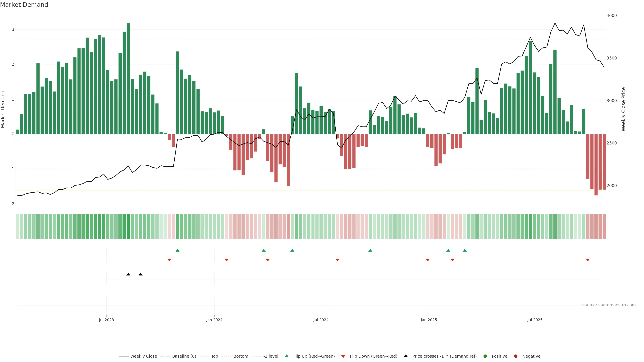Click the Market Demand chart title
Screen dimensions: 644x362
coord(24,5)
